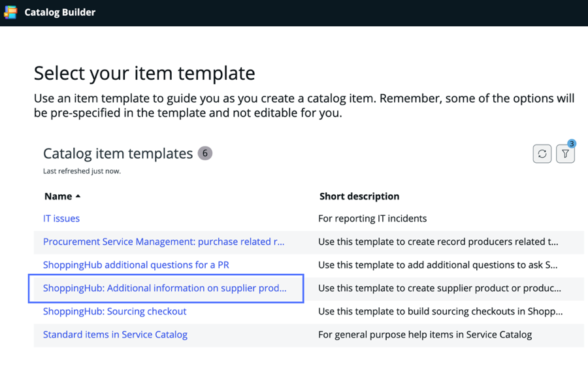
Task: Toggle the Name column sort arrow
Action: click(78, 196)
